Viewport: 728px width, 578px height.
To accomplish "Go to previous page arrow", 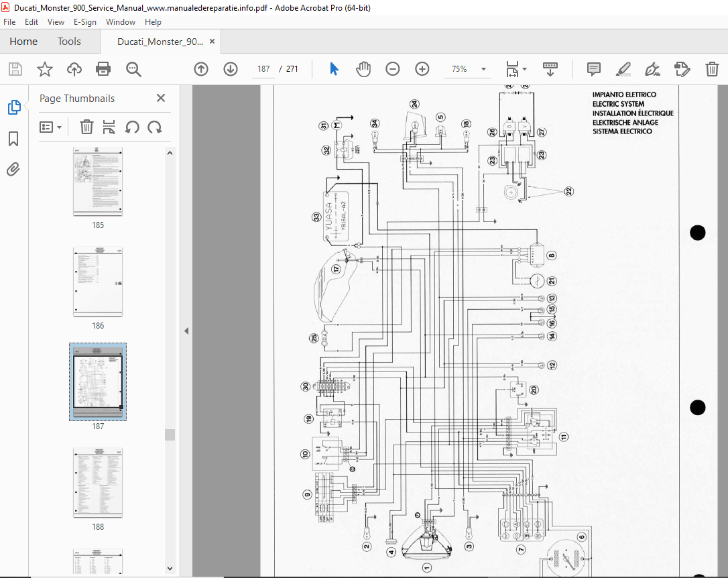I will (x=201, y=69).
